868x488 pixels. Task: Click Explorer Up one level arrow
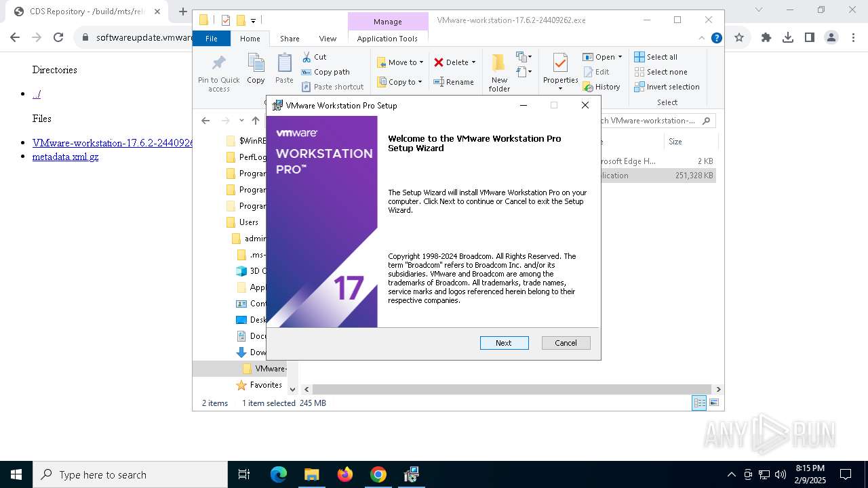pos(256,121)
